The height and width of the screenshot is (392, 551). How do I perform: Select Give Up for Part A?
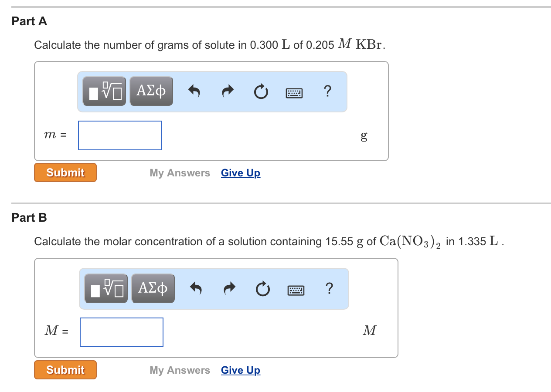[x=240, y=173]
